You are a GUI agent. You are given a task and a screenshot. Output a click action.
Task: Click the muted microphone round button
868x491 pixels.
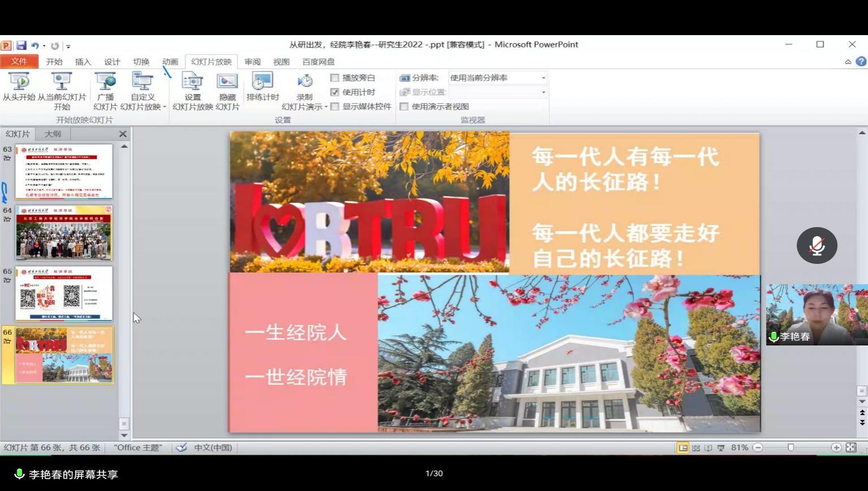tap(817, 245)
